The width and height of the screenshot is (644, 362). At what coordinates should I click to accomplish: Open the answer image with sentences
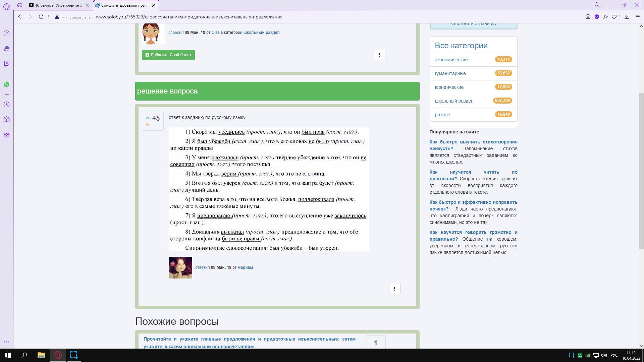coord(269,189)
